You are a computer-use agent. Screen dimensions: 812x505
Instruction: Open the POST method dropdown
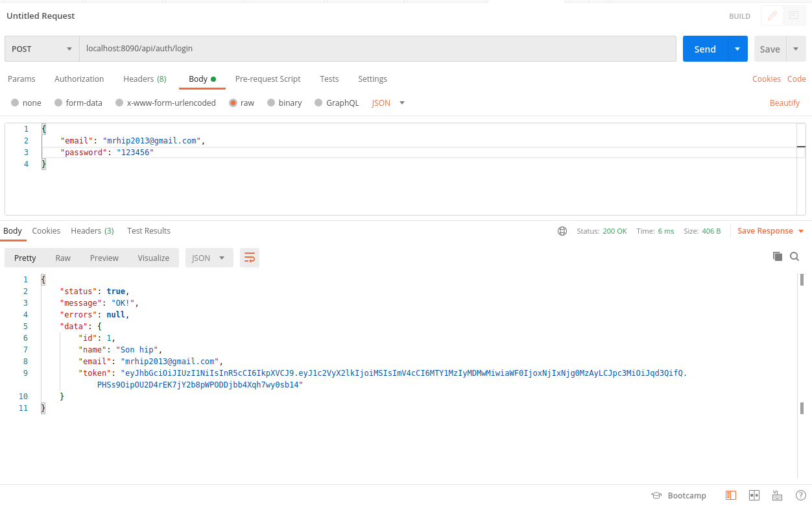click(x=41, y=49)
